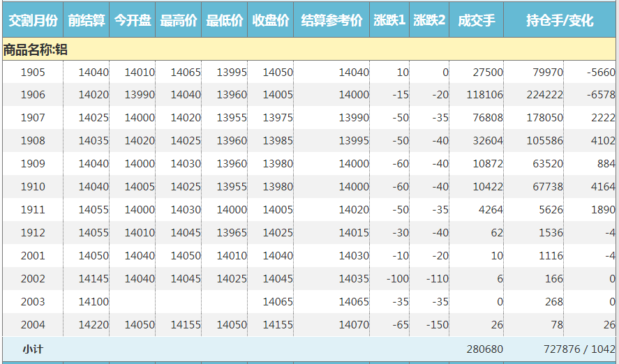The image size is (619, 364).
Task: Select the 成交手 column header
Action: [477, 21]
